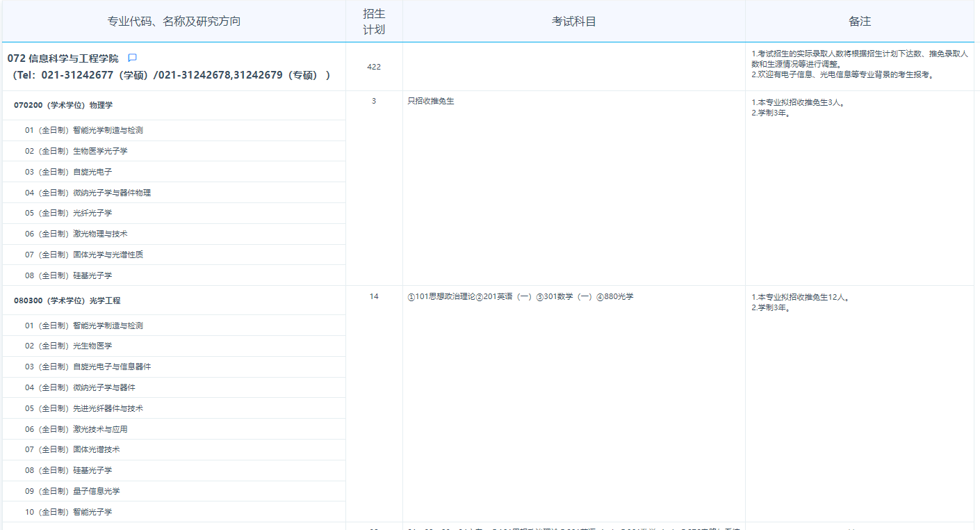
Task: Click the 专业代码、名称及研究方向 column header
Action: [x=174, y=22]
